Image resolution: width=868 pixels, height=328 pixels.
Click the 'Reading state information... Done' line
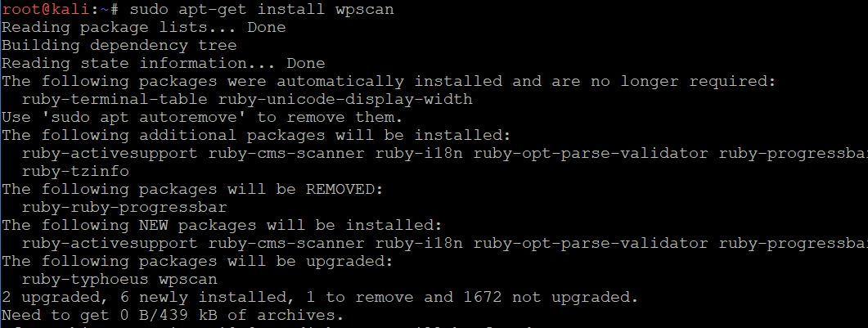[x=164, y=64]
